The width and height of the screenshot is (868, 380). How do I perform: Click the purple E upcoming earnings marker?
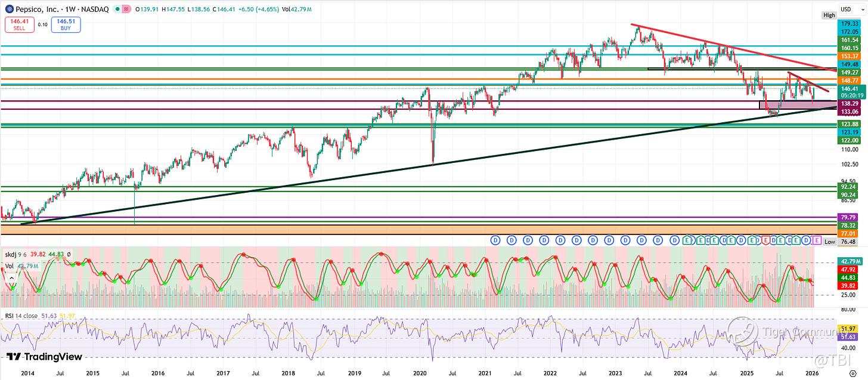click(816, 240)
